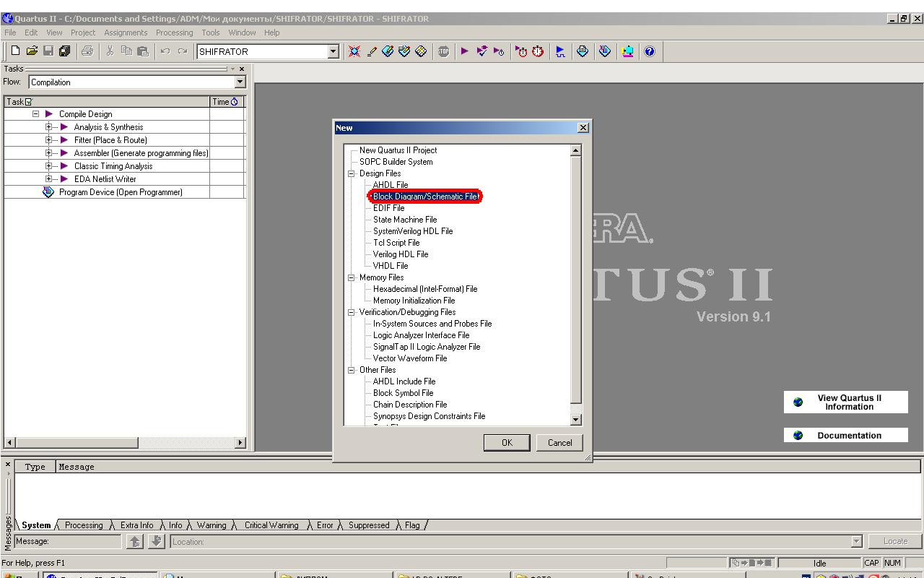Open the Tools menu
Viewport: 924px width, 578px height.
pyautogui.click(x=211, y=33)
